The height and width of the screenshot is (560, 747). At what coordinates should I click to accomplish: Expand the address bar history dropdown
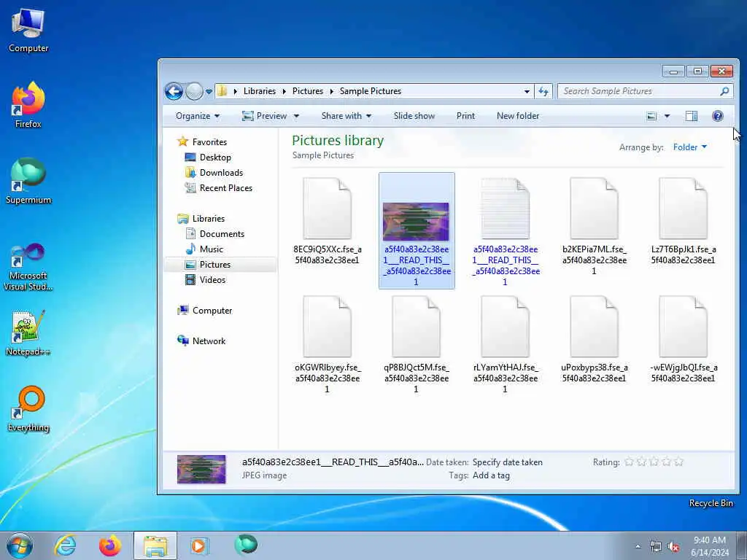click(527, 91)
